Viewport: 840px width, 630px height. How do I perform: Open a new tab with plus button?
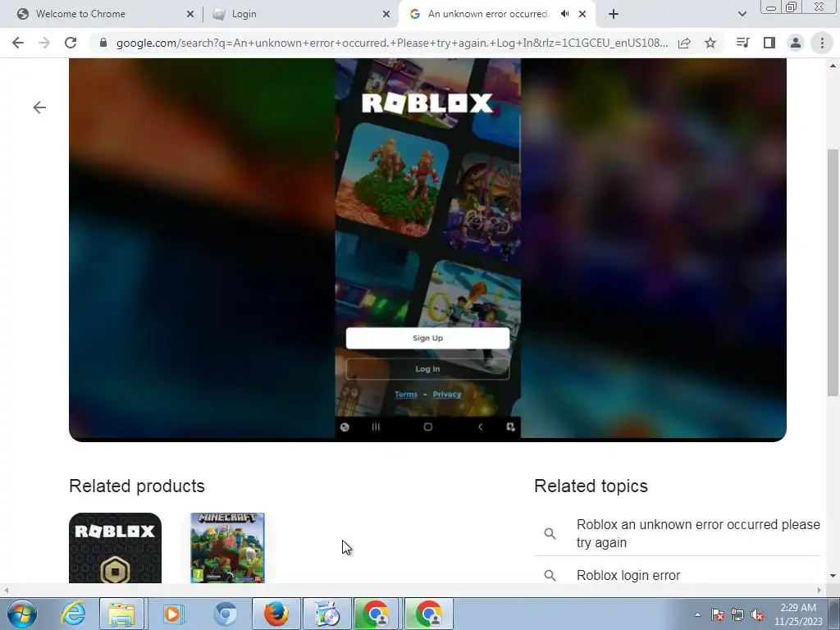pyautogui.click(x=614, y=14)
